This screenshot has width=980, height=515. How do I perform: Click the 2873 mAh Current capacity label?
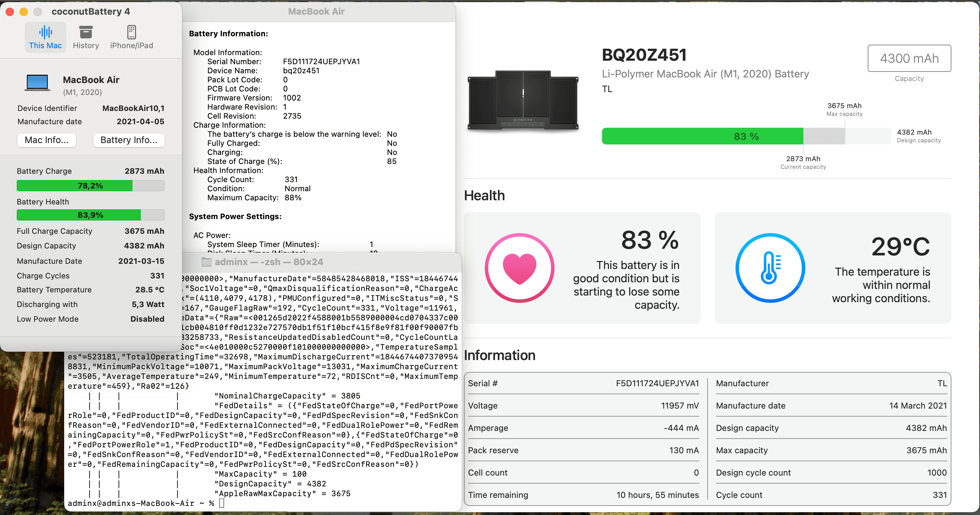pyautogui.click(x=803, y=163)
